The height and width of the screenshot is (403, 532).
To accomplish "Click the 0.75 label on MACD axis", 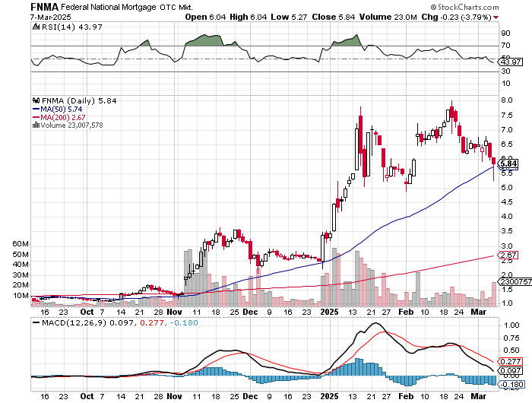I will point(512,338).
